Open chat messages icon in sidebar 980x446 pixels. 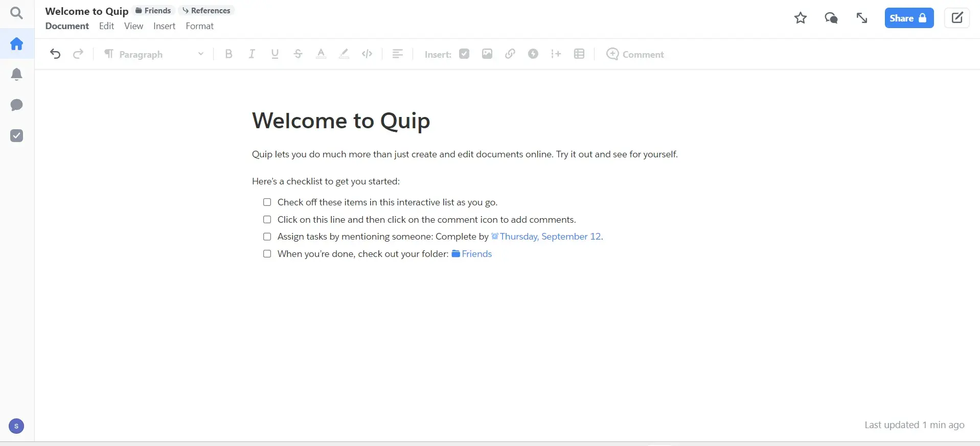[x=16, y=105]
